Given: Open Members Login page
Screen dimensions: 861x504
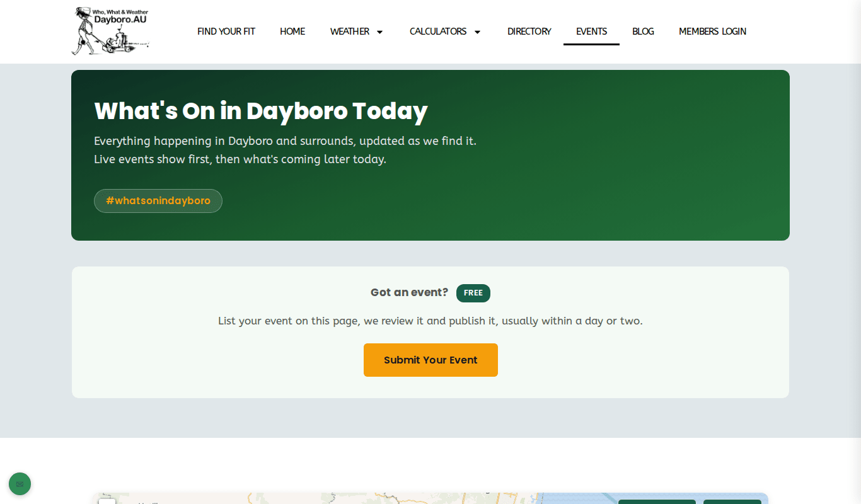Looking at the screenshot, I should tap(712, 31).
